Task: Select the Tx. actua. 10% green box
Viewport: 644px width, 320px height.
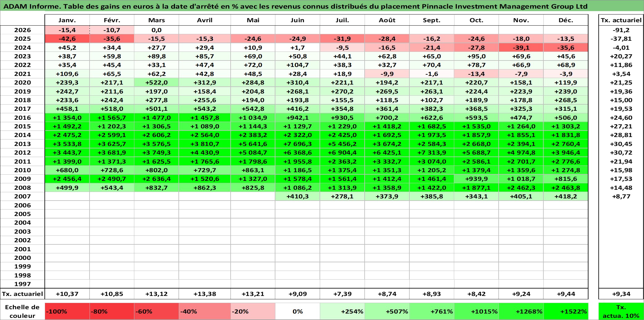Action: [x=621, y=311]
